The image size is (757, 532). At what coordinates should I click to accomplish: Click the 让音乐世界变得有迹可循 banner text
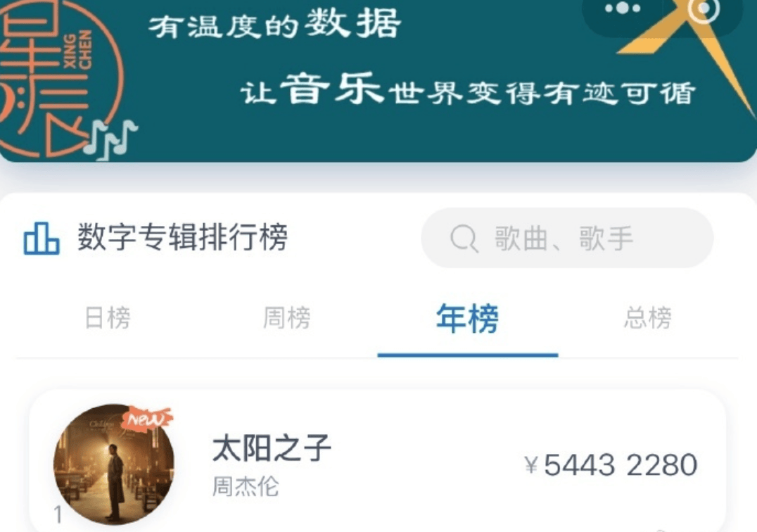pyautogui.click(x=469, y=90)
